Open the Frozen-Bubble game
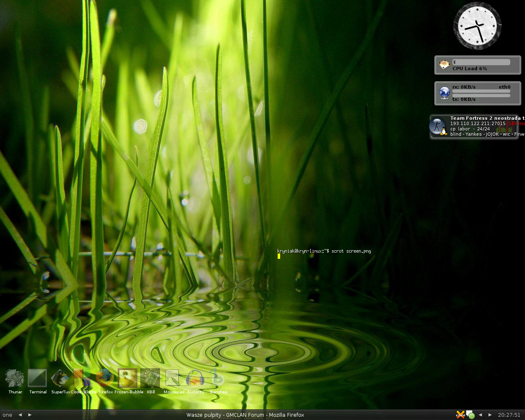This screenshot has width=525, height=420. (x=128, y=378)
